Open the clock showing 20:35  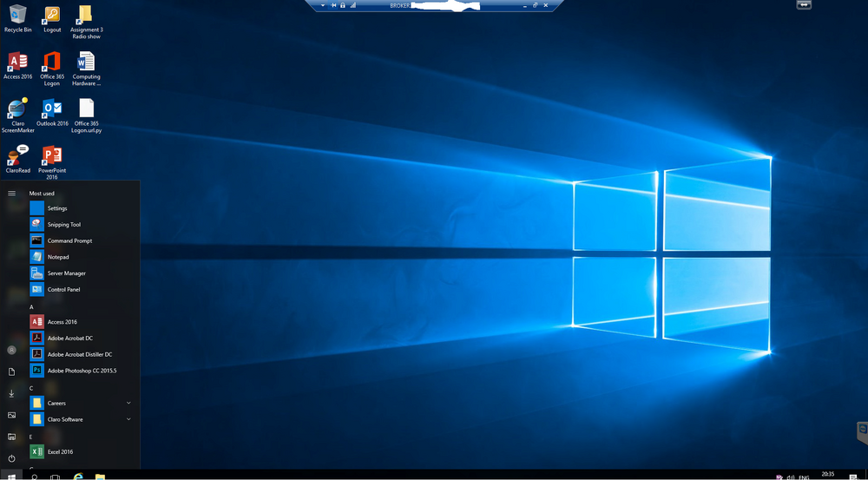827,475
